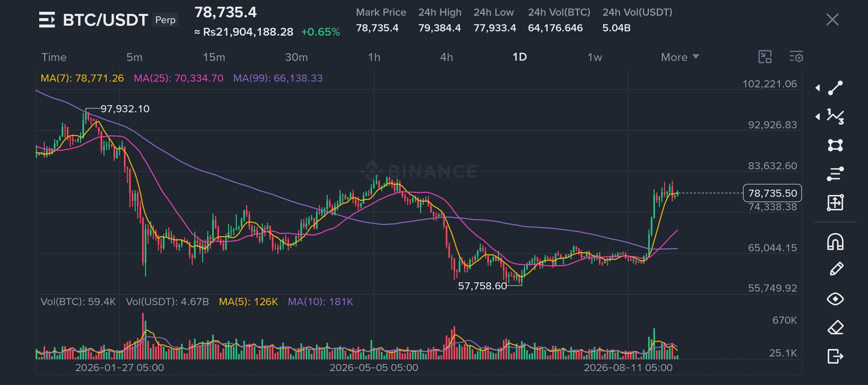Select the Elliott wave pattern tool
This screenshot has width=868, height=385.
[835, 117]
